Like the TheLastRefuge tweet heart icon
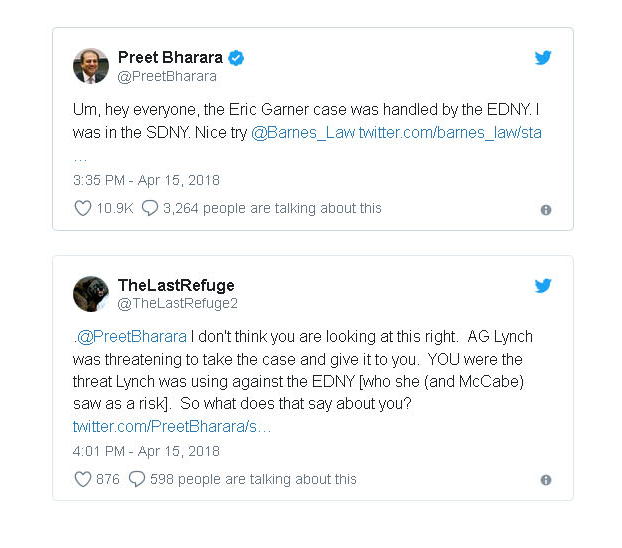Image resolution: width=622 pixels, height=548 pixels. [x=83, y=479]
